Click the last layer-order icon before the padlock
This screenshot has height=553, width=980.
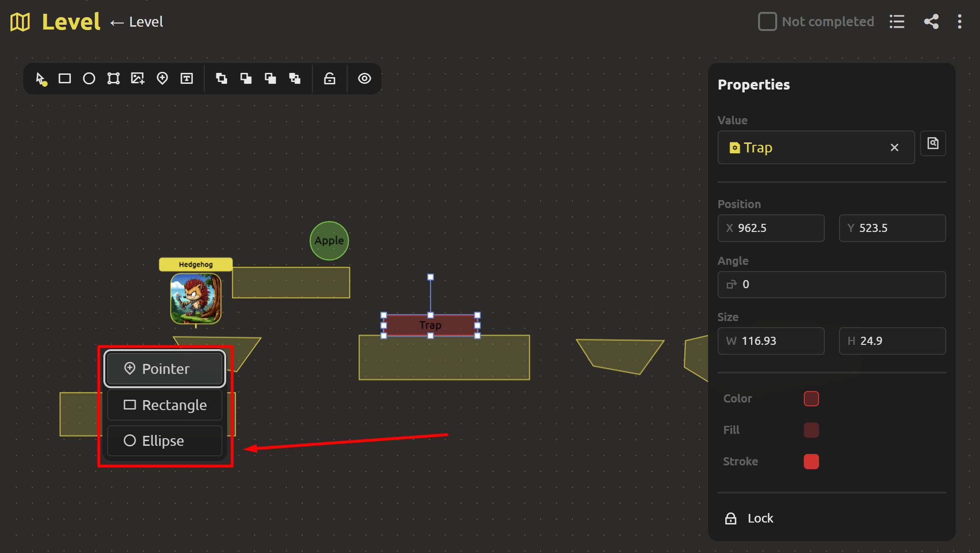click(x=295, y=79)
